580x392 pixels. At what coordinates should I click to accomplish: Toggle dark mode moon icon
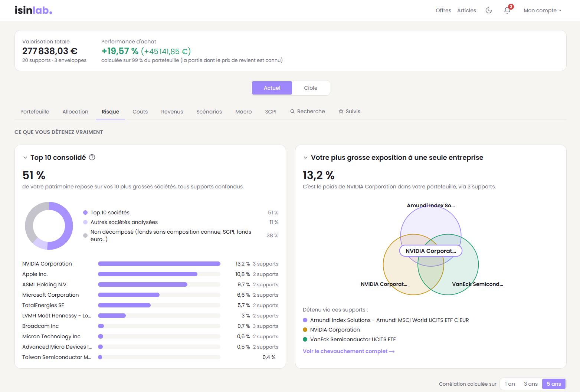pyautogui.click(x=489, y=10)
